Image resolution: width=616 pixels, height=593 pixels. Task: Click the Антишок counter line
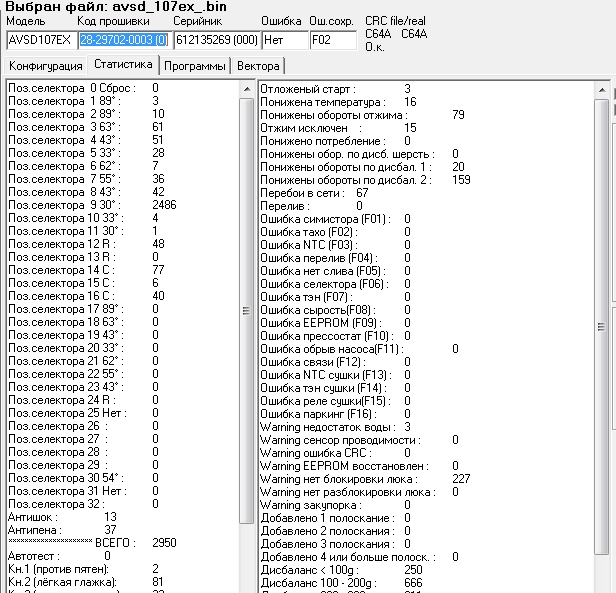pos(62,517)
